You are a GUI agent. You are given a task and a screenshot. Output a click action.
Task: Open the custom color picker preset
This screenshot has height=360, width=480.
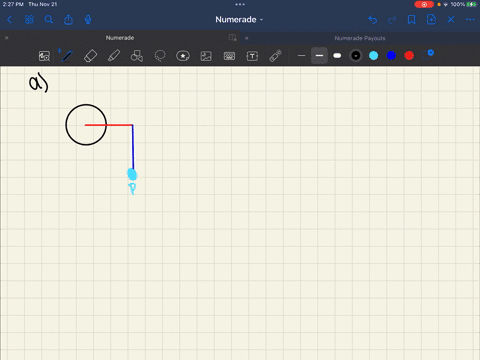(x=427, y=55)
